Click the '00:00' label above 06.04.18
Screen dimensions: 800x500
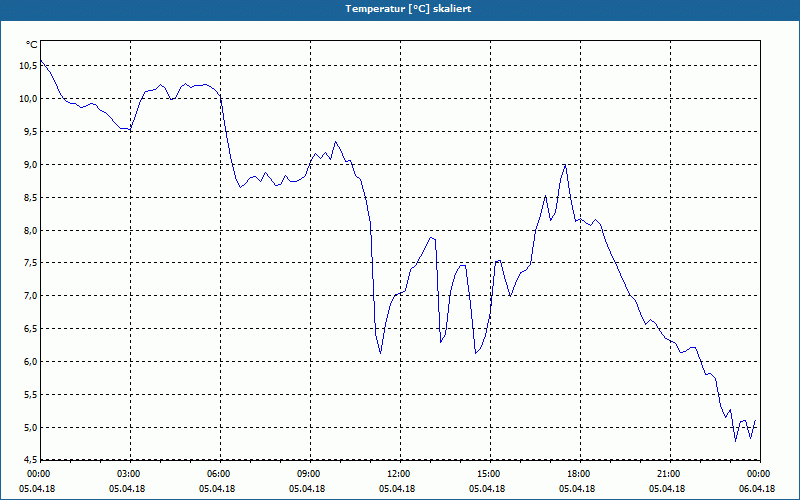(x=760, y=474)
